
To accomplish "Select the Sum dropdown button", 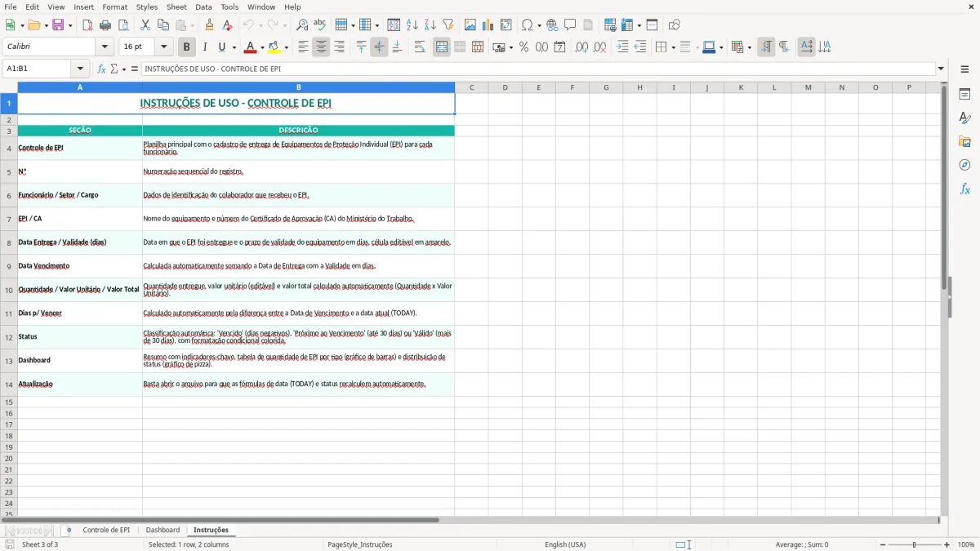I will click(x=118, y=69).
